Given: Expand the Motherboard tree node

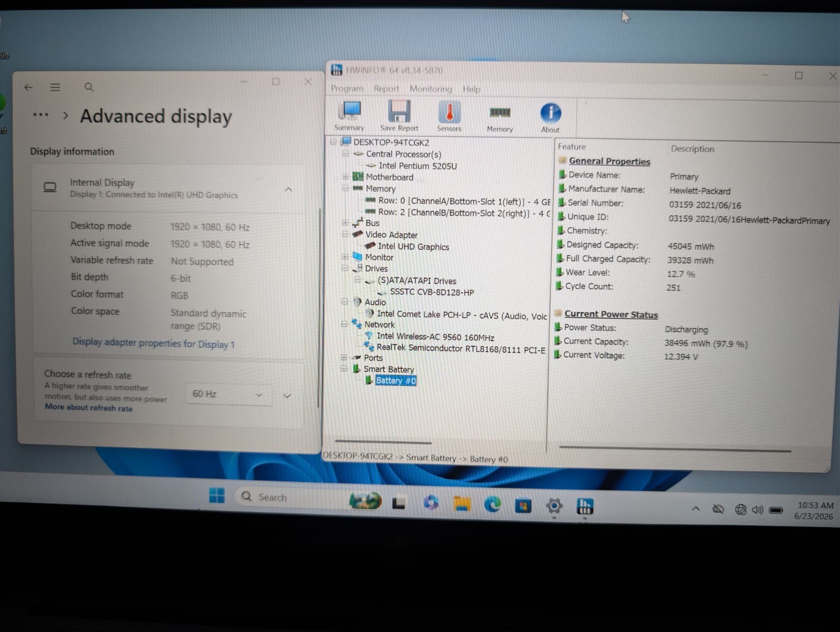Looking at the screenshot, I should (345, 176).
